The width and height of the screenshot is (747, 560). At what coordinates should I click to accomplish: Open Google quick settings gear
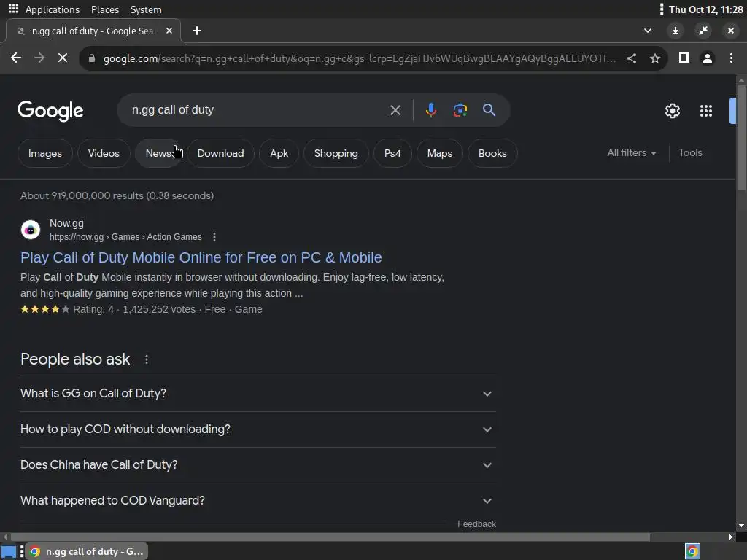[672, 111]
